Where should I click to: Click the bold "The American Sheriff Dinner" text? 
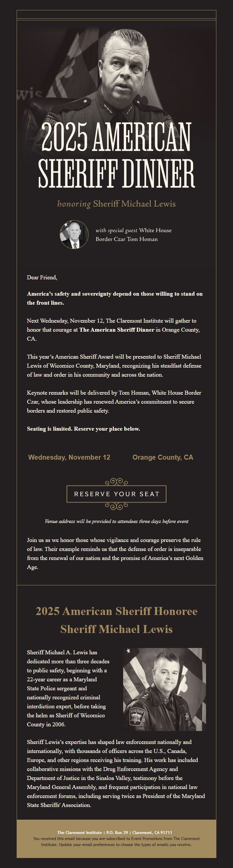117,330
